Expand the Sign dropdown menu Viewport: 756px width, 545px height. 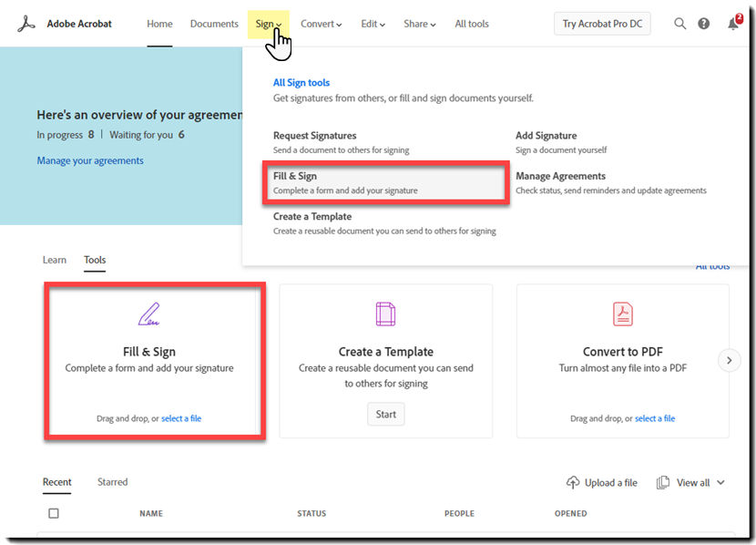pos(269,24)
